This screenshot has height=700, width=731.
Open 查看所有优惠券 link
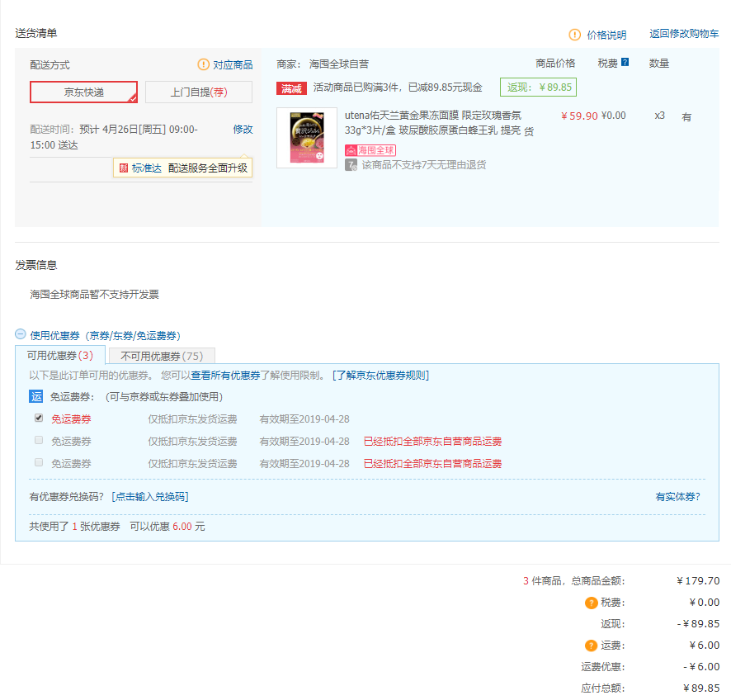[x=225, y=376]
